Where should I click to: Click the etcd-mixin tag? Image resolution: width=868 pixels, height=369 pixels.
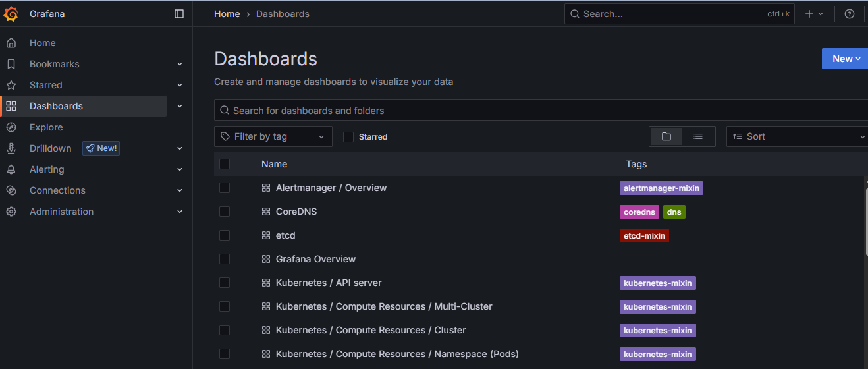pyautogui.click(x=644, y=235)
